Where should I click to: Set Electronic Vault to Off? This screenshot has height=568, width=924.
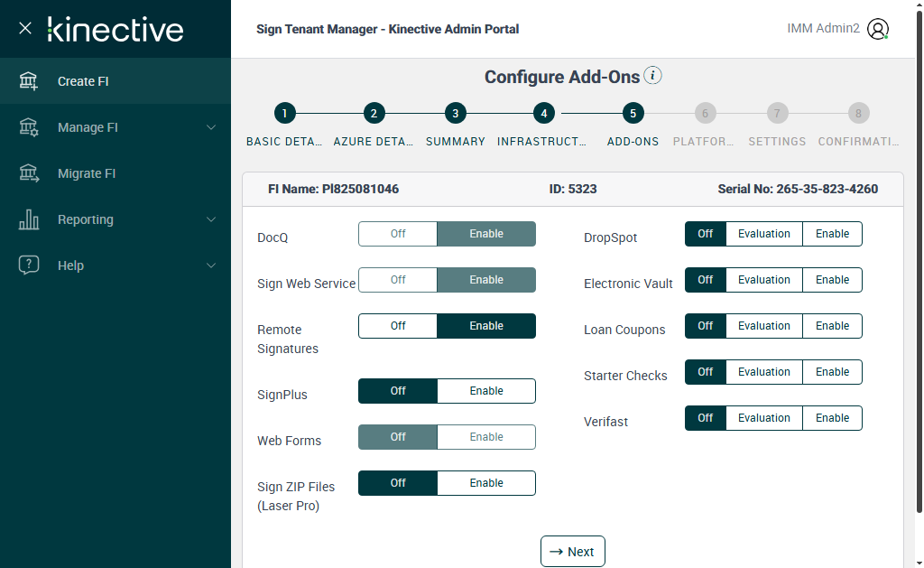pyautogui.click(x=706, y=280)
